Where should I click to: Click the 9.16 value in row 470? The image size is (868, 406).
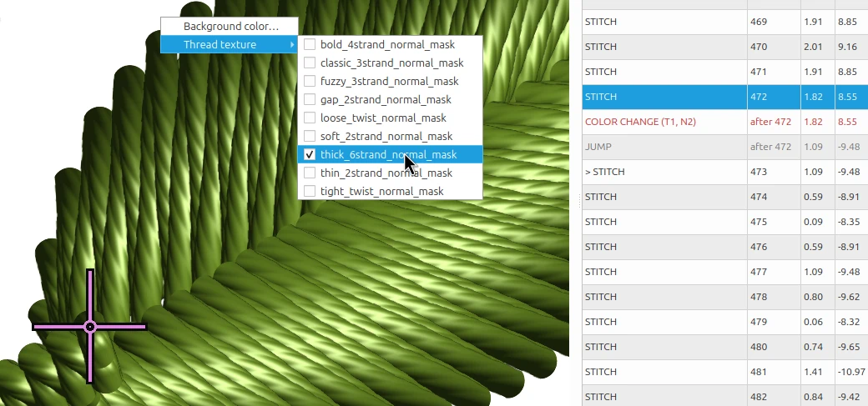click(847, 47)
